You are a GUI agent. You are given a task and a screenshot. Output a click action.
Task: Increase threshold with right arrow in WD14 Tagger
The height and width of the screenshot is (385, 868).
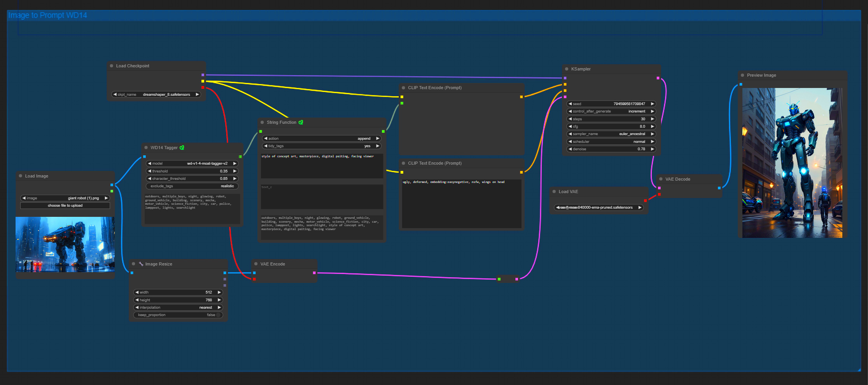click(x=234, y=171)
